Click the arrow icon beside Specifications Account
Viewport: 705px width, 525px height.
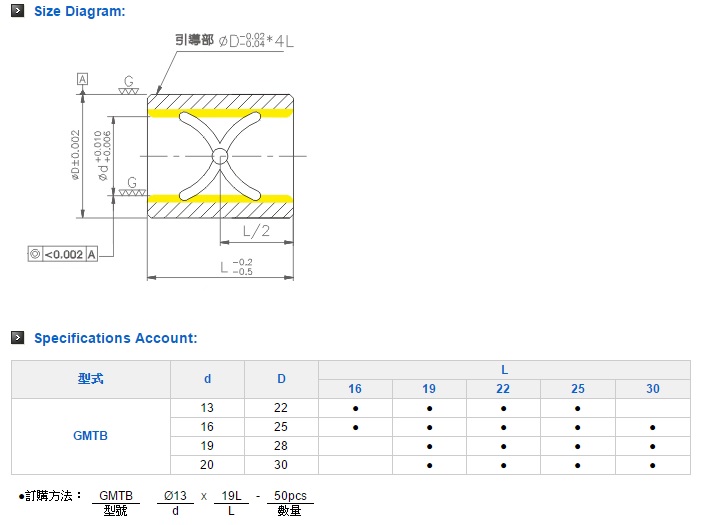point(17,338)
